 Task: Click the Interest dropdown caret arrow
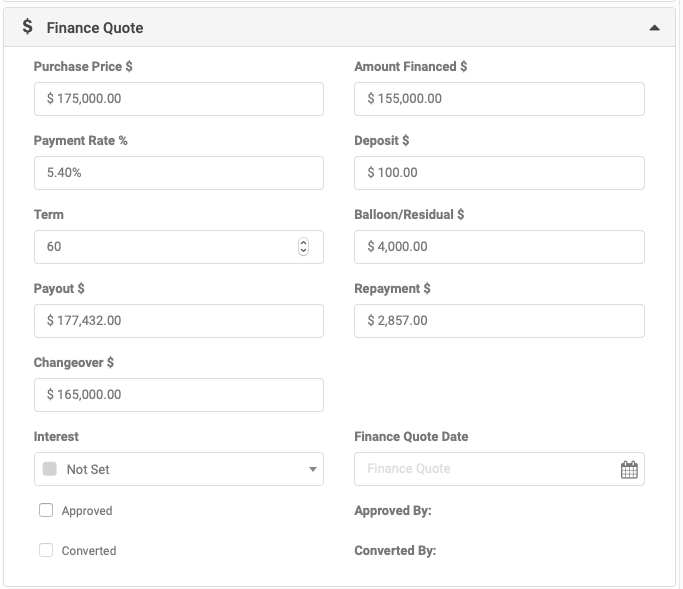[x=313, y=469]
